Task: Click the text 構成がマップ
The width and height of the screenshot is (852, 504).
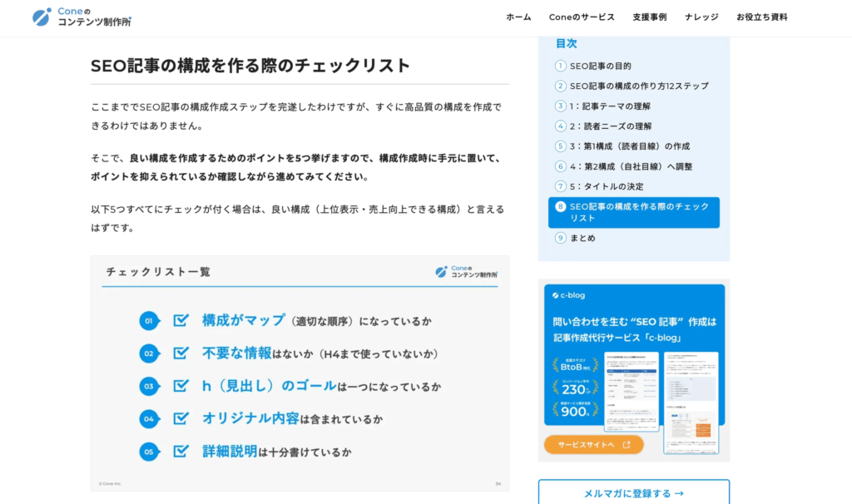Action: pyautogui.click(x=244, y=320)
